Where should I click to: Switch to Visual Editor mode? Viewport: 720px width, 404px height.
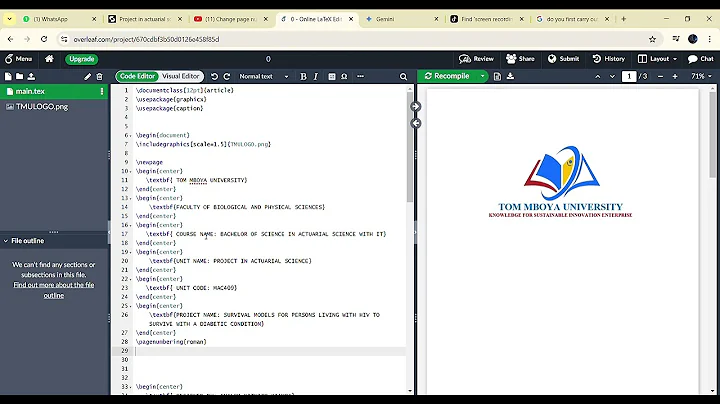180,76
